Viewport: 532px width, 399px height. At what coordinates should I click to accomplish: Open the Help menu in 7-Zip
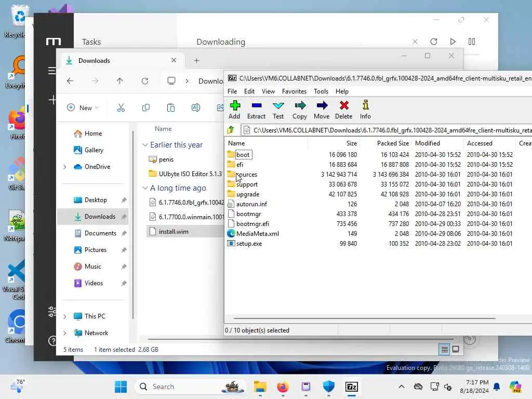coord(342,91)
